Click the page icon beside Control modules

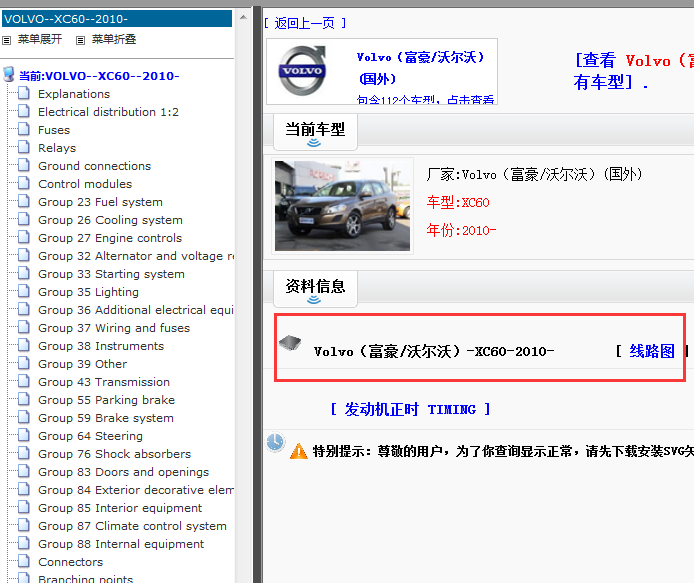(24, 183)
